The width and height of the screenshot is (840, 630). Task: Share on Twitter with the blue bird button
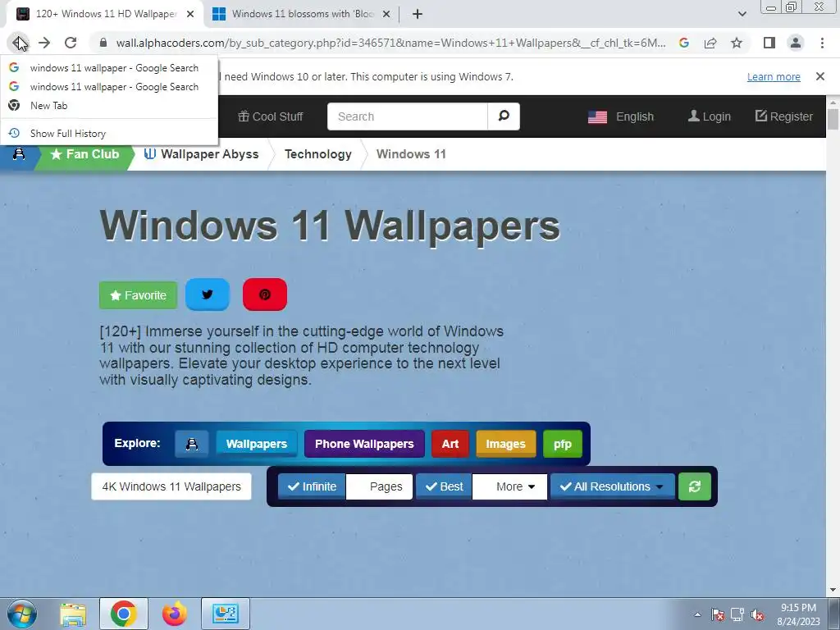click(208, 294)
